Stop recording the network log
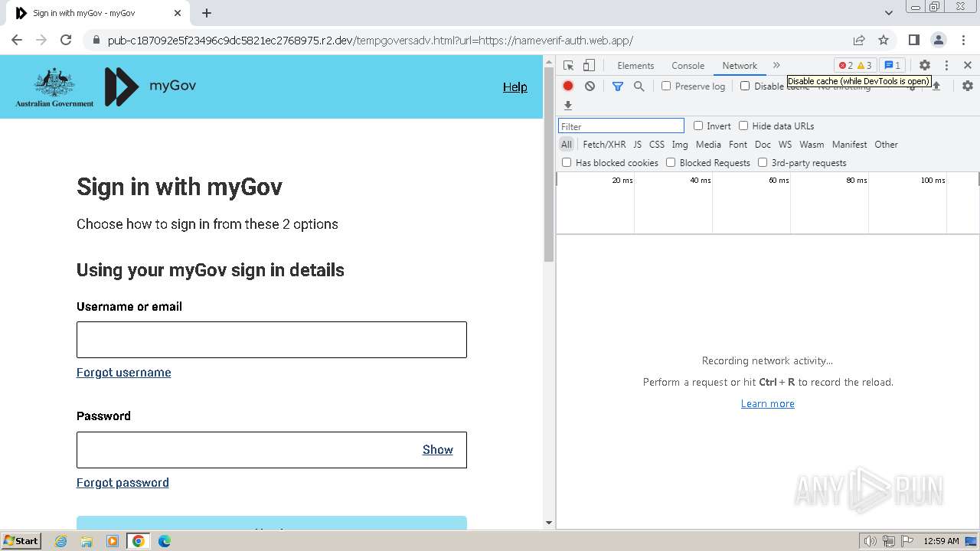 (x=568, y=86)
